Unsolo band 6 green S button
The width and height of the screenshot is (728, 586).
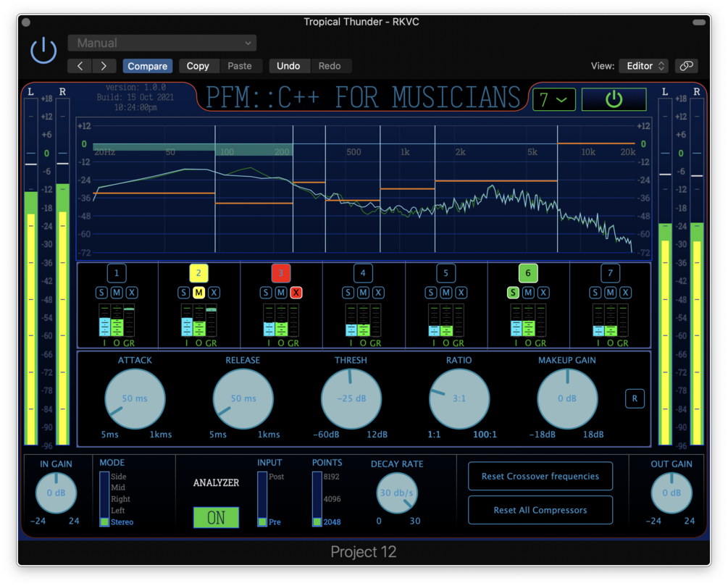[513, 293]
